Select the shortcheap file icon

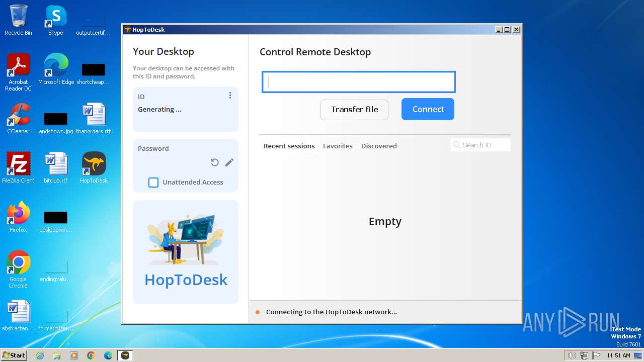click(94, 73)
